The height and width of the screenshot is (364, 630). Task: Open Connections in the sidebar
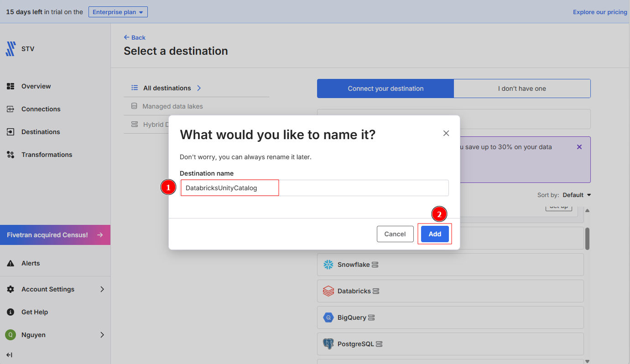coord(41,109)
